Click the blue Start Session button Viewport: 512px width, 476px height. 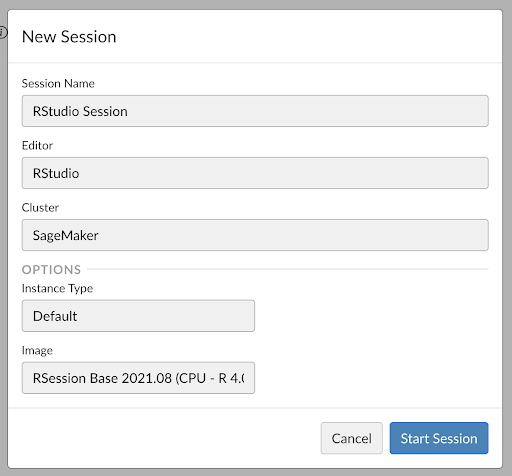(439, 438)
